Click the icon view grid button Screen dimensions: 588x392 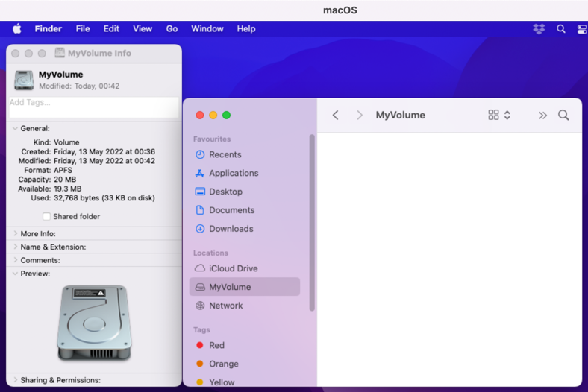click(493, 116)
